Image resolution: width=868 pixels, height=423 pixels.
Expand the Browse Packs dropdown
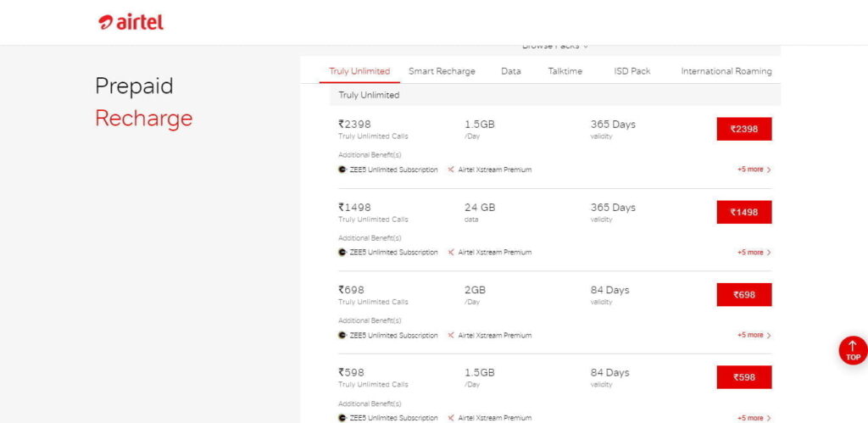pos(554,47)
